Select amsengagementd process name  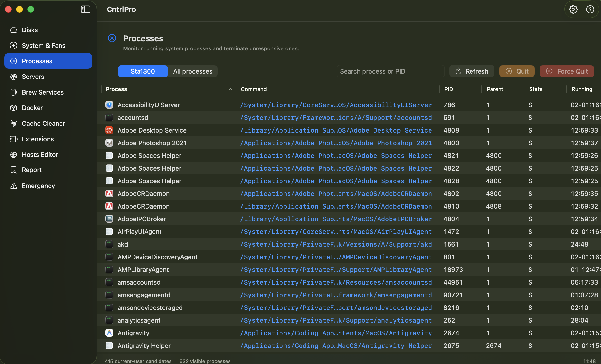coord(144,295)
